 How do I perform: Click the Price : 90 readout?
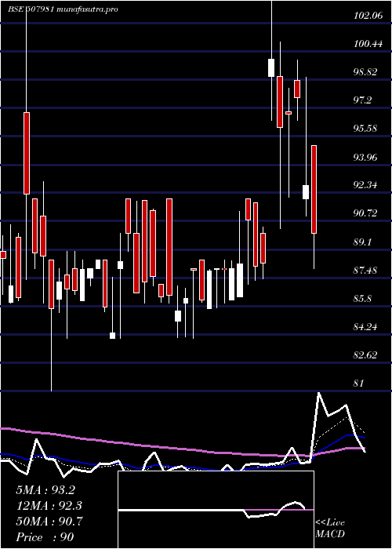[x=45, y=536]
